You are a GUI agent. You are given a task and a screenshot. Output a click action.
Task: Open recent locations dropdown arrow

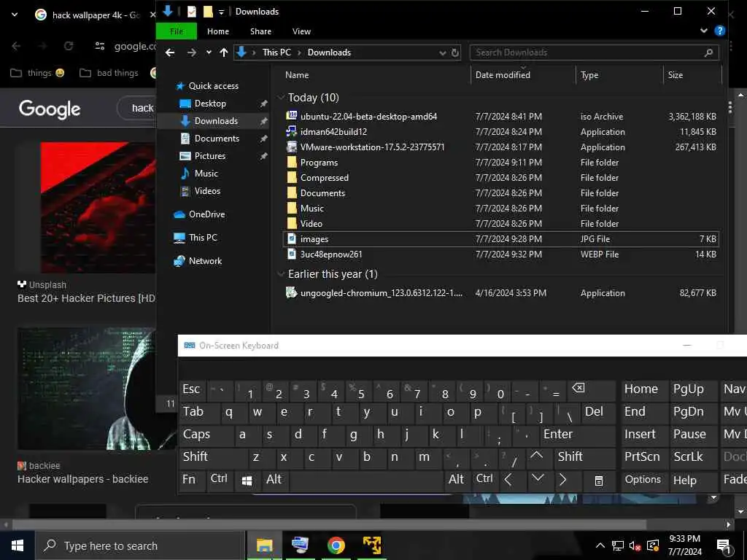(x=209, y=52)
